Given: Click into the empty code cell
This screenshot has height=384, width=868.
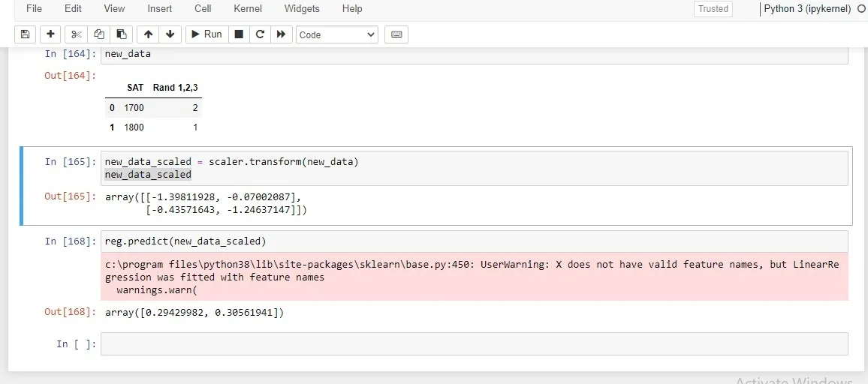Looking at the screenshot, I should 473,344.
